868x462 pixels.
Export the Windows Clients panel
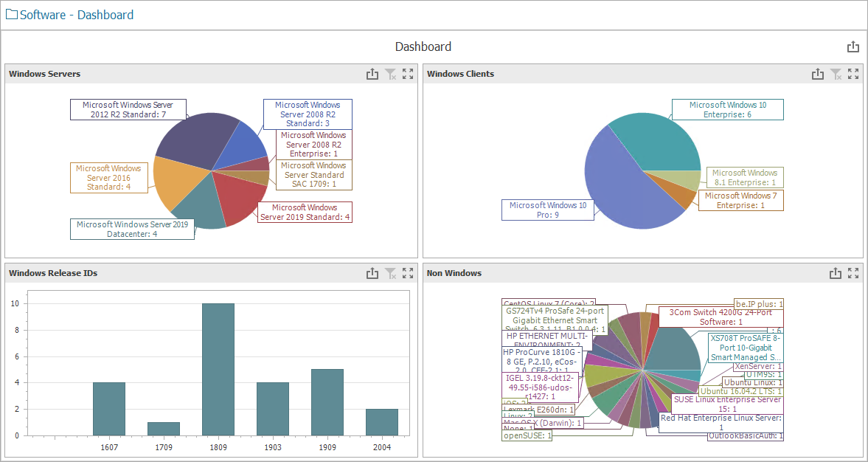point(818,74)
